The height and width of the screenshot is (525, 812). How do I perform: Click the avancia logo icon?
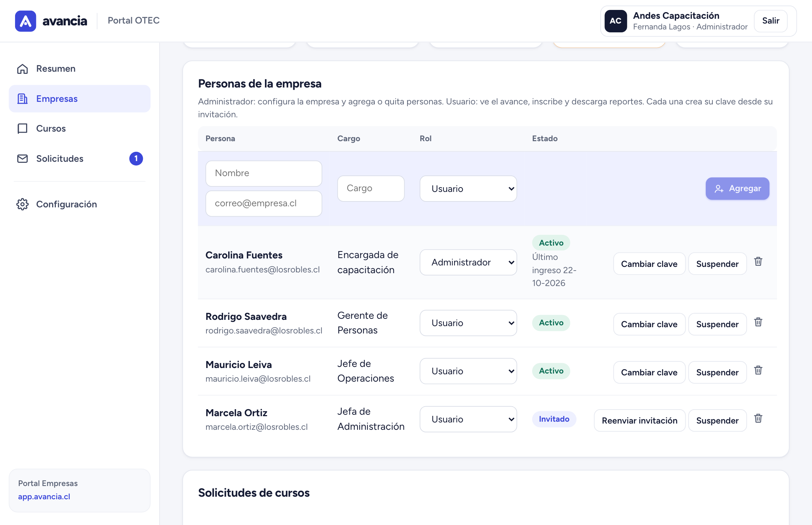(x=25, y=21)
